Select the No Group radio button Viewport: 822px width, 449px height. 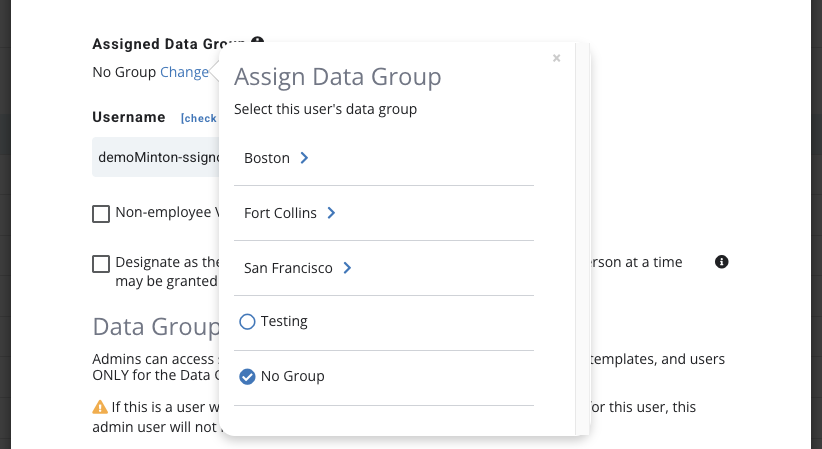[x=248, y=377]
